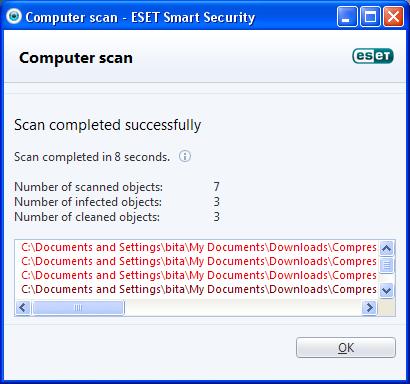
Task: Click the Computer scan heading text
Action: [x=76, y=58]
